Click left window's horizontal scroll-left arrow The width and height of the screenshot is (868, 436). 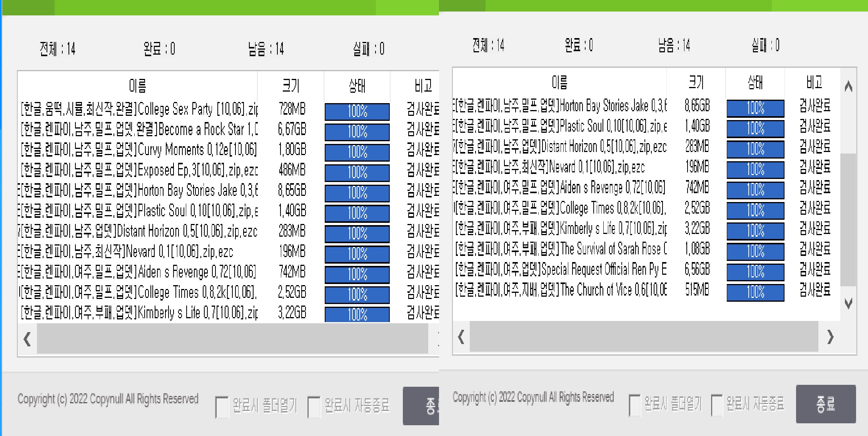tap(27, 339)
